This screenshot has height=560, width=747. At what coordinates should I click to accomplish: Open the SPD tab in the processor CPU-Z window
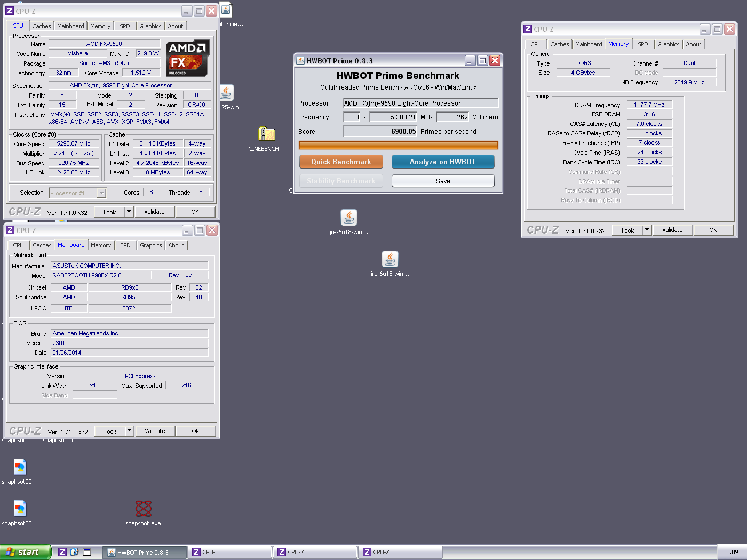[x=125, y=26]
